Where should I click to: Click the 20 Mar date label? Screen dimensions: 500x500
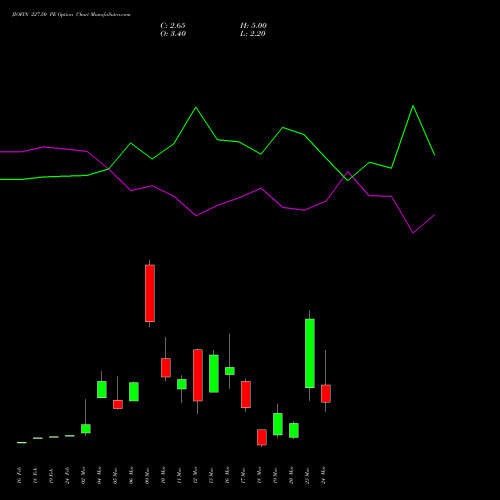291,475
